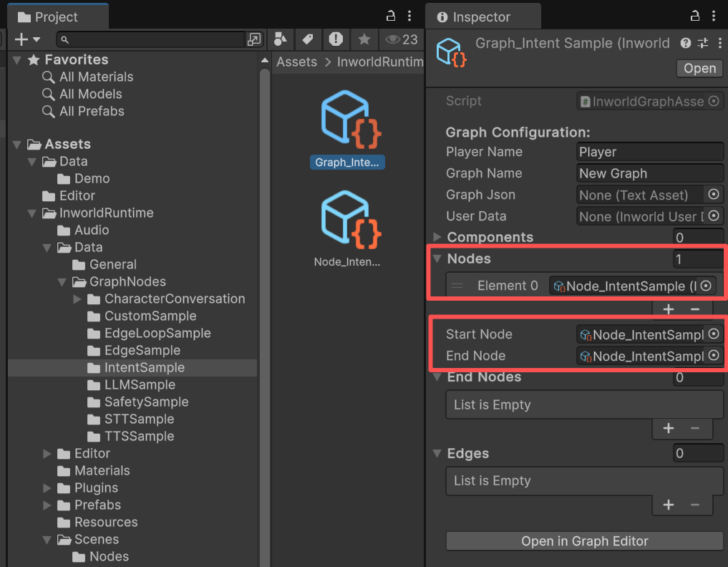Screen dimensions: 728x567
Task: Open the Project panel create (+) menu
Action: [27, 39]
